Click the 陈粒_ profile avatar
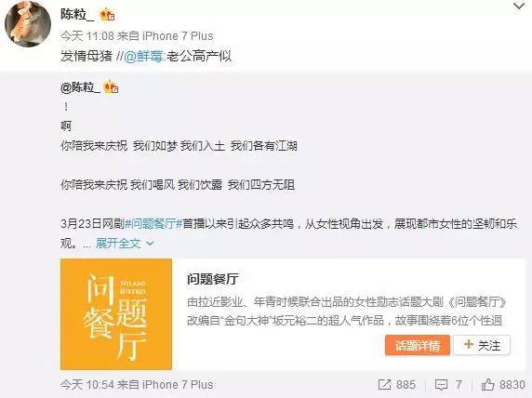 coord(28,24)
